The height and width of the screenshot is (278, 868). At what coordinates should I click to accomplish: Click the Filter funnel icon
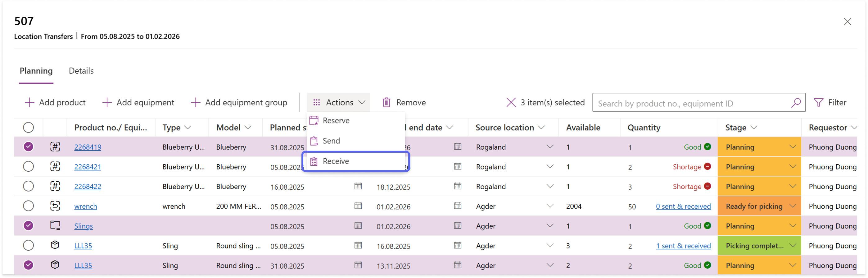(818, 103)
